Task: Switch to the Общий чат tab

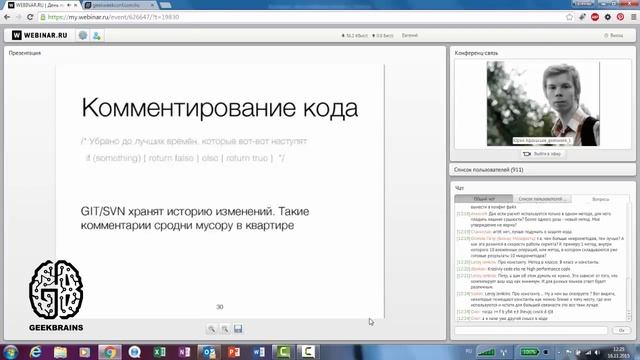Action: (x=484, y=199)
